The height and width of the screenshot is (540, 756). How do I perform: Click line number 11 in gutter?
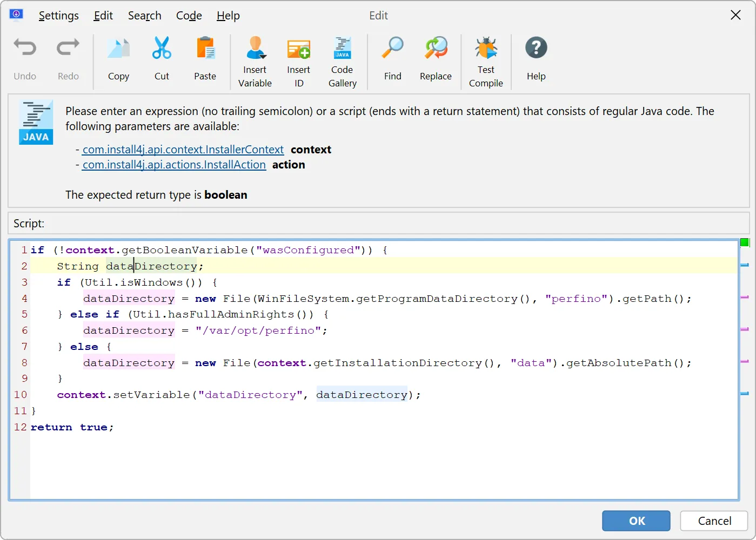[21, 411]
